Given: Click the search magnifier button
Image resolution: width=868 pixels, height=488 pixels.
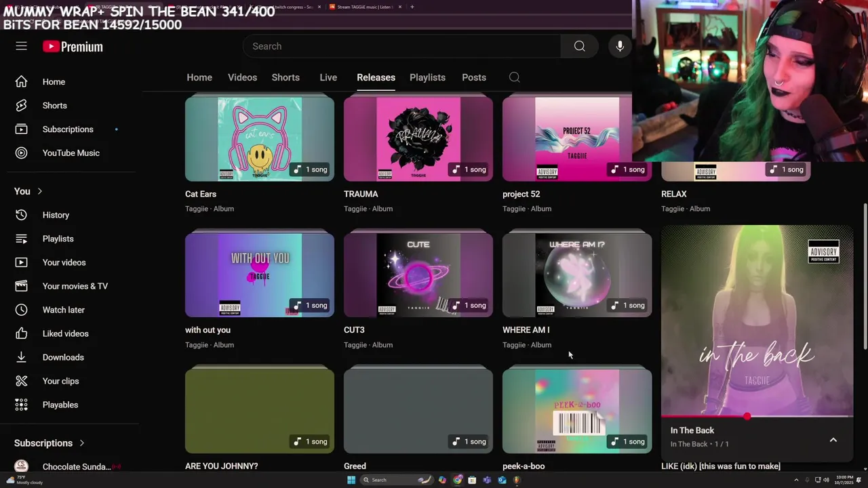Looking at the screenshot, I should [x=579, y=46].
